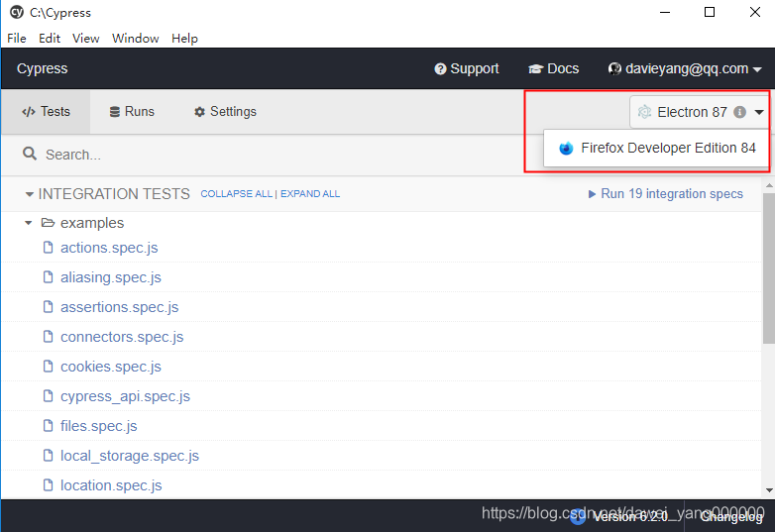The height and width of the screenshot is (532, 775).
Task: Open cypress_api.spec.js
Action: [125, 396]
